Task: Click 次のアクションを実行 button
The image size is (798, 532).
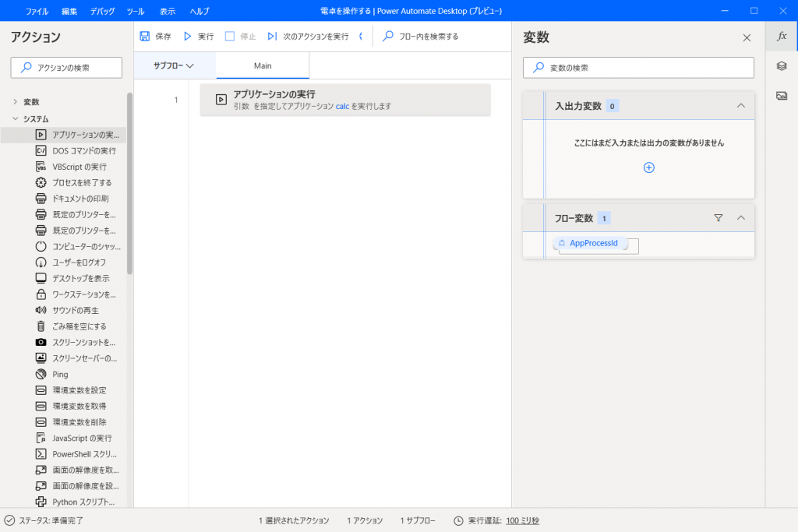Action: (x=309, y=36)
